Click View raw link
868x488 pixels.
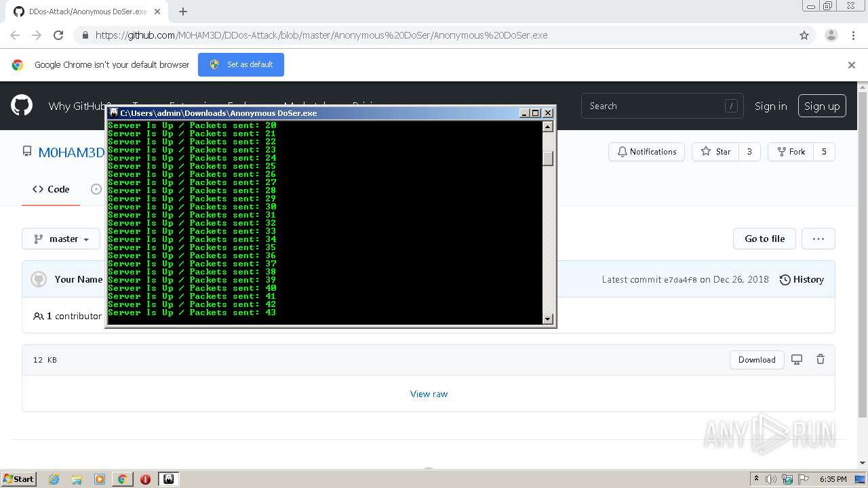pyautogui.click(x=429, y=394)
